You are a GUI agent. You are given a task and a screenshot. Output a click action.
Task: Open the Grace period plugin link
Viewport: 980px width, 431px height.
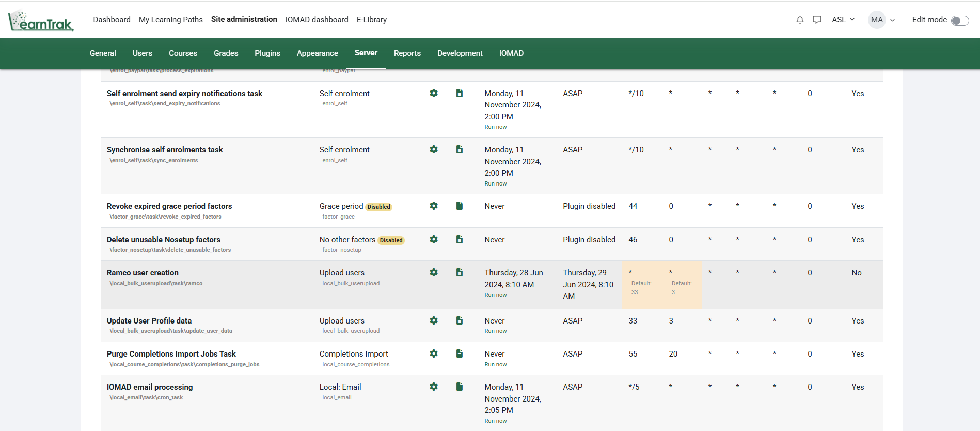341,206
